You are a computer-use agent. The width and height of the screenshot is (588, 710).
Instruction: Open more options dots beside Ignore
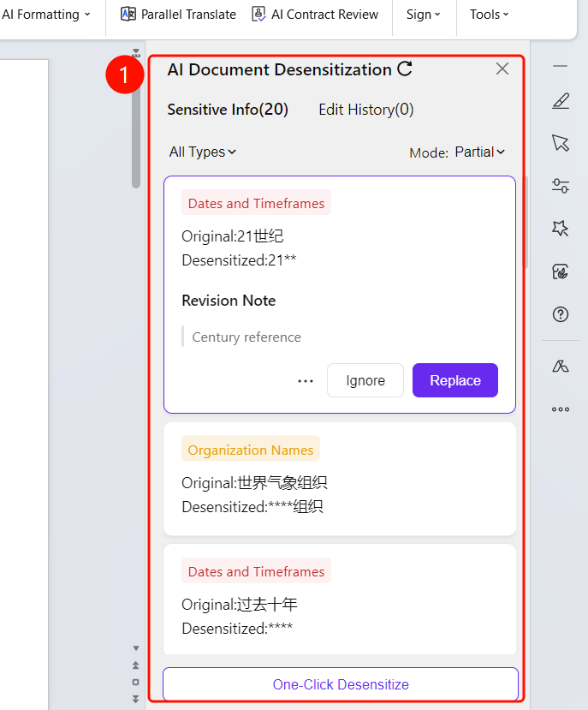point(306,381)
